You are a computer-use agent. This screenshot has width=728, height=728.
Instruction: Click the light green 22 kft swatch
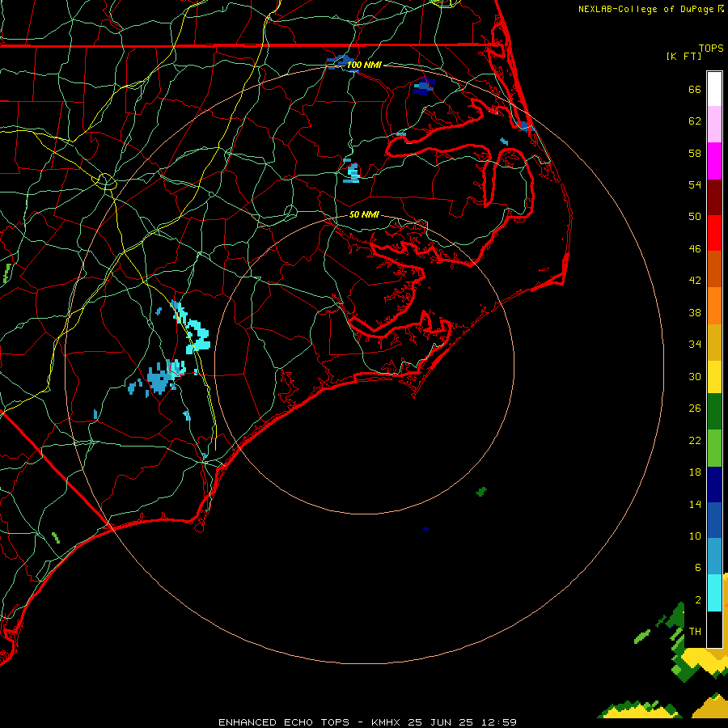(714, 448)
